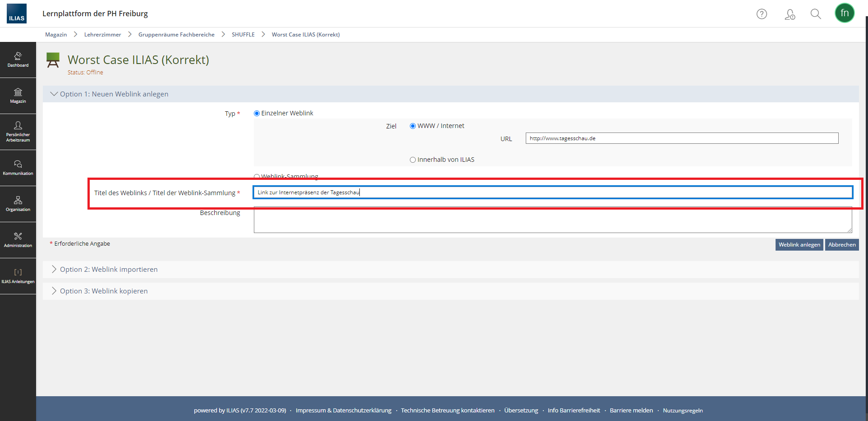Select the Einzelner Weblink radio button

tap(257, 114)
